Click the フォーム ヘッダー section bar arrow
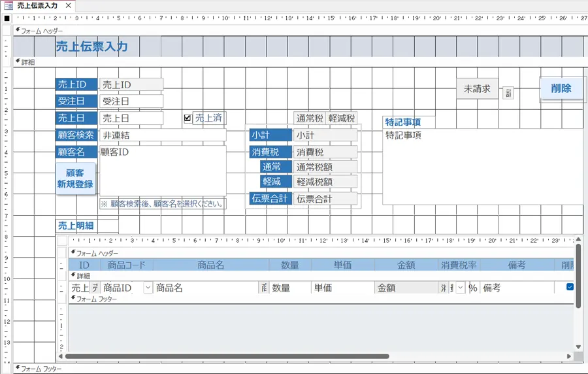The width and height of the screenshot is (588, 374). (x=18, y=30)
